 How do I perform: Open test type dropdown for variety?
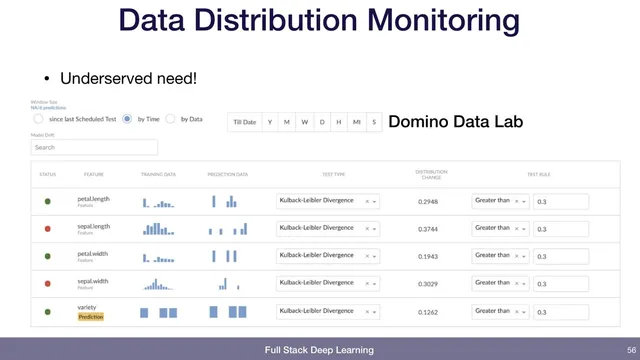click(328, 311)
